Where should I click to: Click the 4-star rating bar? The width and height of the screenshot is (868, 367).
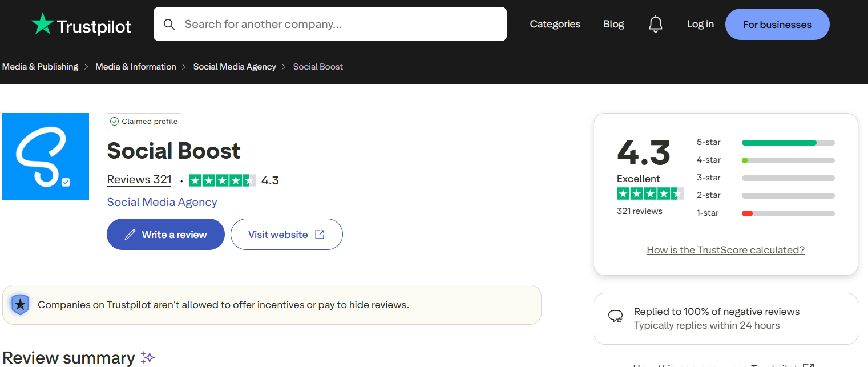pyautogui.click(x=788, y=160)
